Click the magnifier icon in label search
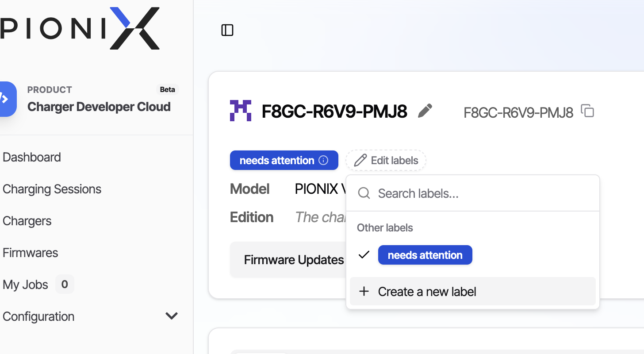This screenshot has height=354, width=644. coord(364,193)
